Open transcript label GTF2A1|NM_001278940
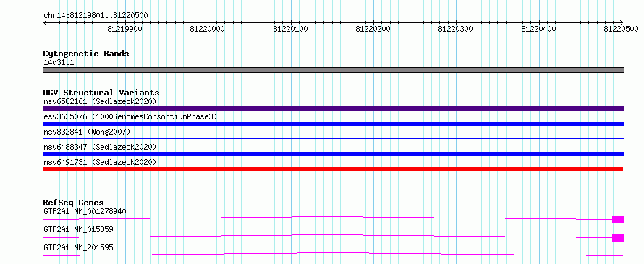 pos(85,212)
